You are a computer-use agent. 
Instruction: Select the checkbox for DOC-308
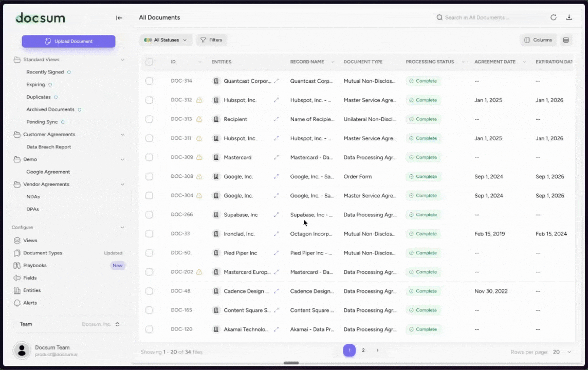click(x=149, y=177)
